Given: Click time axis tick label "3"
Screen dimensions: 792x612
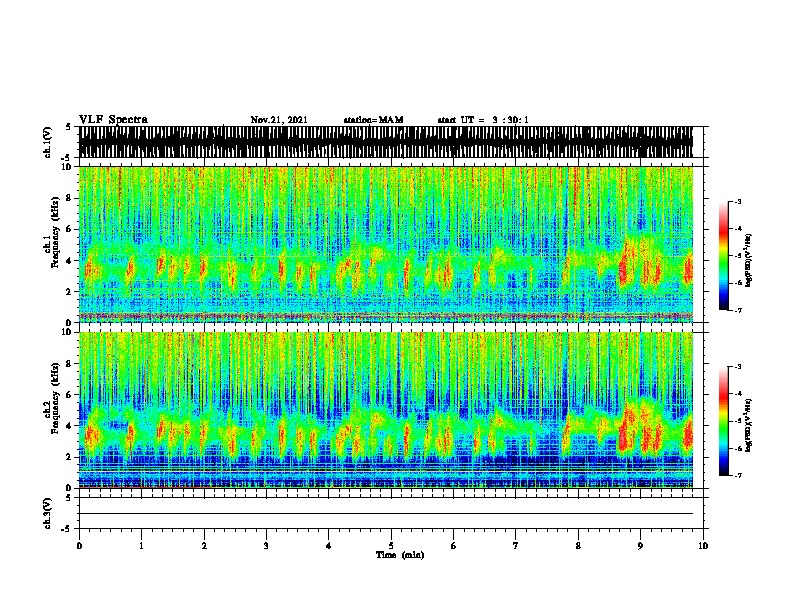Looking at the screenshot, I should pos(266,545).
